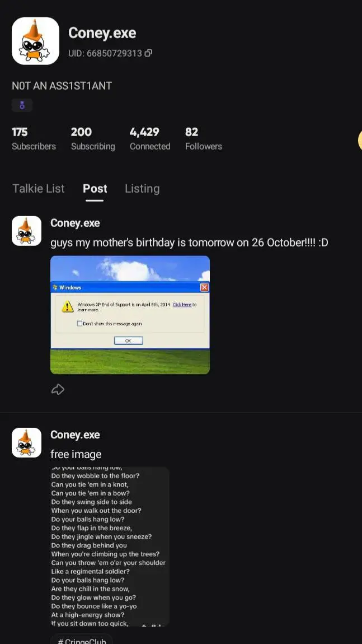Tap the large Coney.exe profile avatar
Viewport: 362px width, 644px height.
[x=35, y=41]
